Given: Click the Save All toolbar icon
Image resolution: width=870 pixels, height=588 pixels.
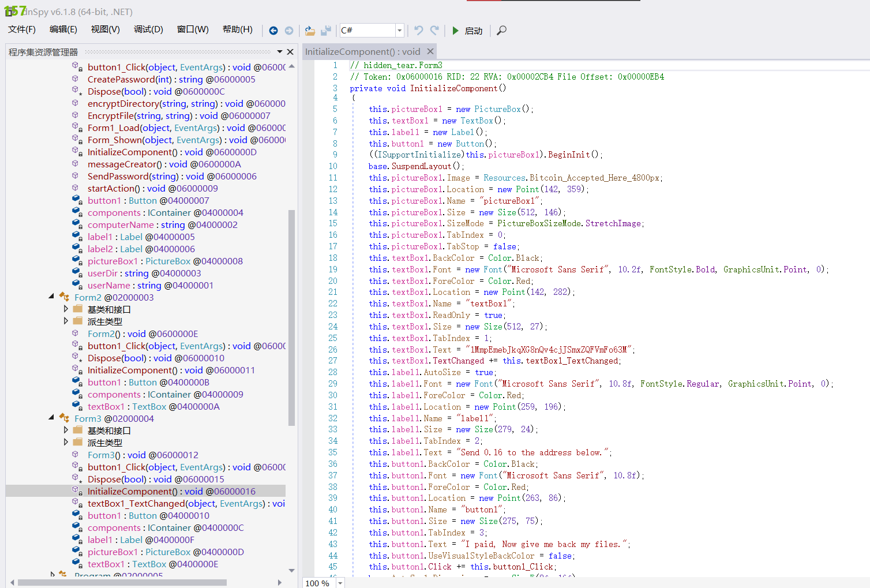Looking at the screenshot, I should pyautogui.click(x=326, y=31).
